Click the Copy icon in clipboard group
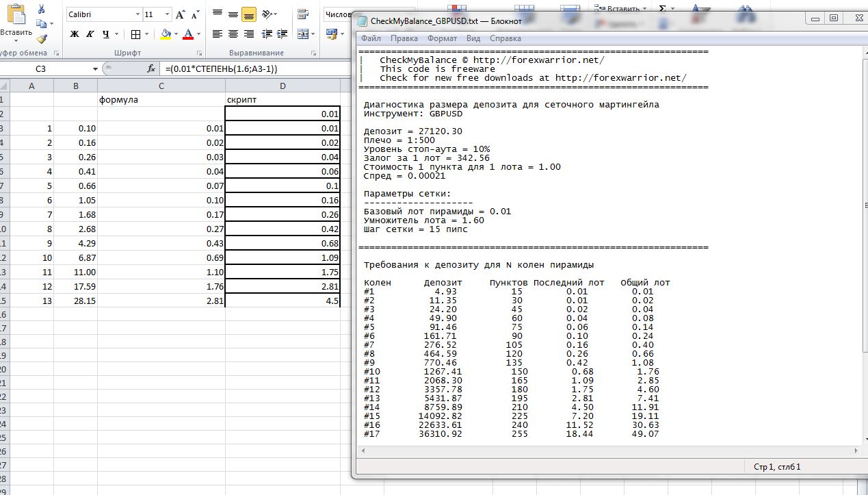 (42, 24)
